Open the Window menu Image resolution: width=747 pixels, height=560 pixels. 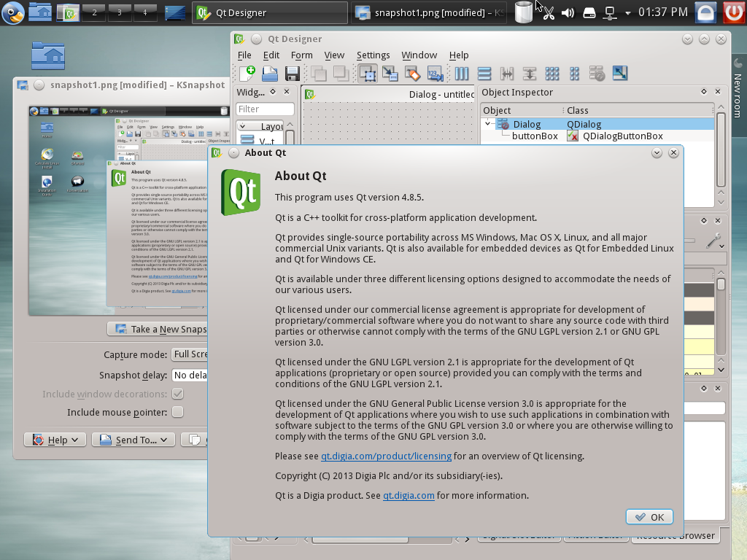[x=419, y=55]
